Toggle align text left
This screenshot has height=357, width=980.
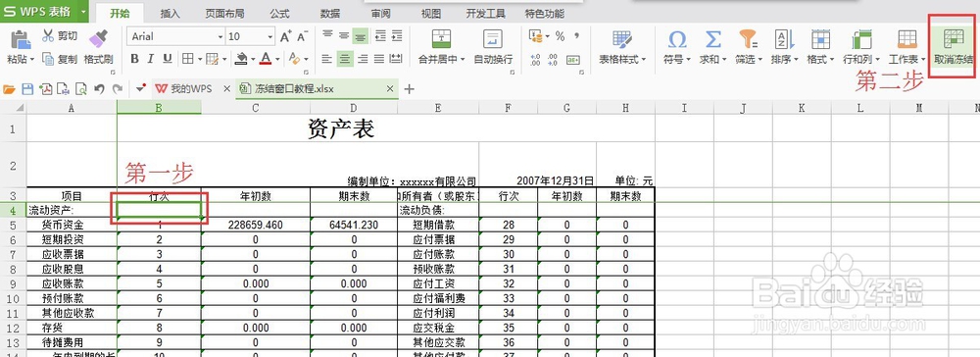click(x=327, y=59)
